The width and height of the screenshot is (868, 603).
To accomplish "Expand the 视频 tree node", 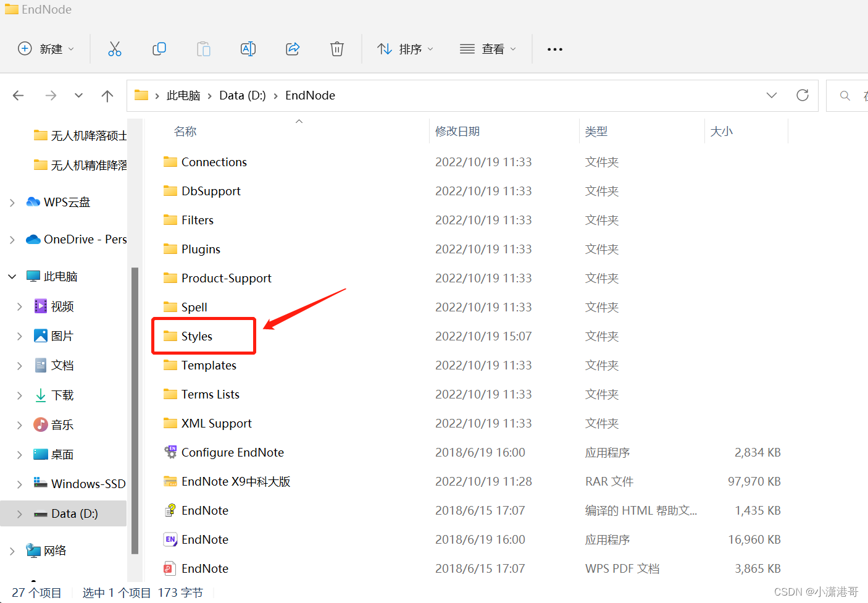I will (19, 306).
